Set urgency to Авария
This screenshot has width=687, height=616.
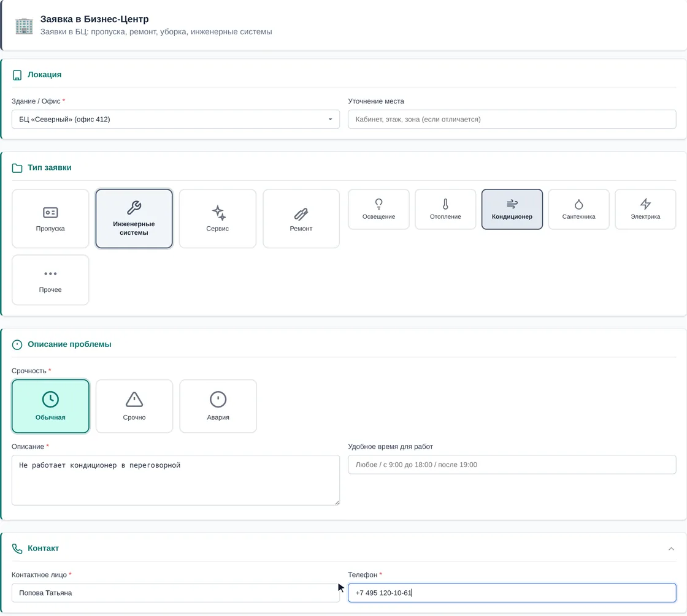[218, 406]
